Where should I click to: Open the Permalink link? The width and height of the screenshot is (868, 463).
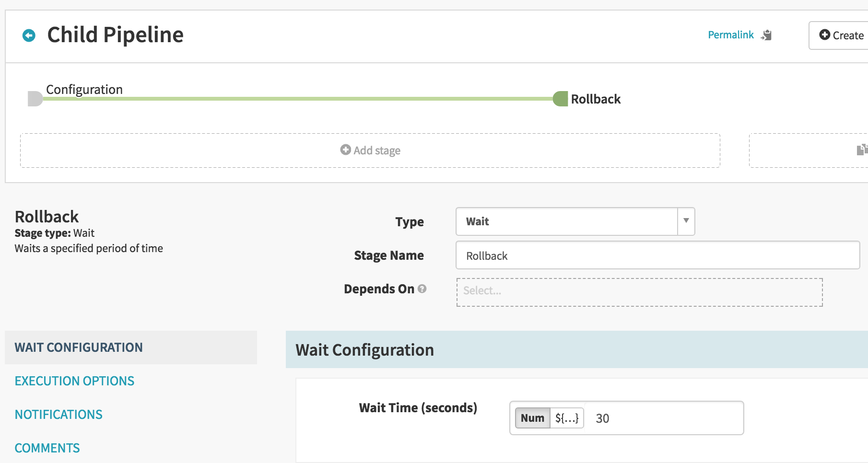[731, 35]
